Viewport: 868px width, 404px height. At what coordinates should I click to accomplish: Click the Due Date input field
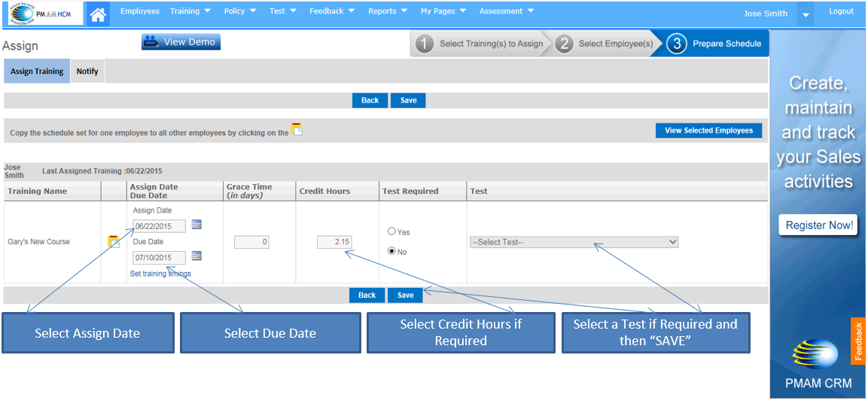[x=160, y=258]
